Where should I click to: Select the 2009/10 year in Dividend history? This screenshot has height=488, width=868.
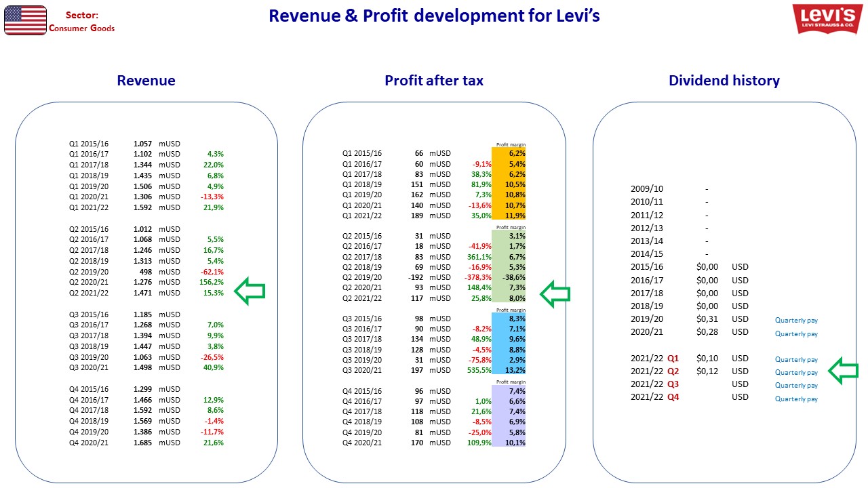pos(647,189)
